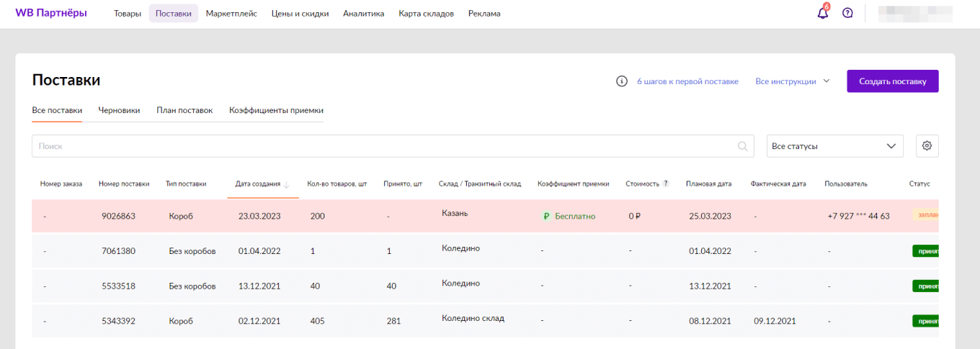Click planned date 25.03.2023
The image size is (980, 349).
point(710,216)
